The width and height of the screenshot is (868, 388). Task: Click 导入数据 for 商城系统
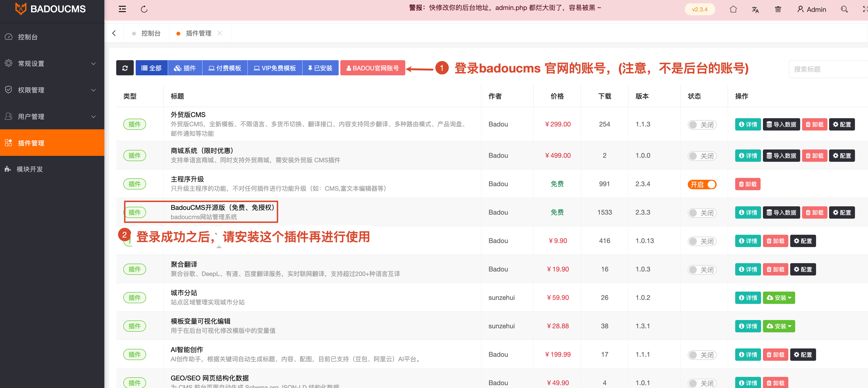(x=781, y=156)
